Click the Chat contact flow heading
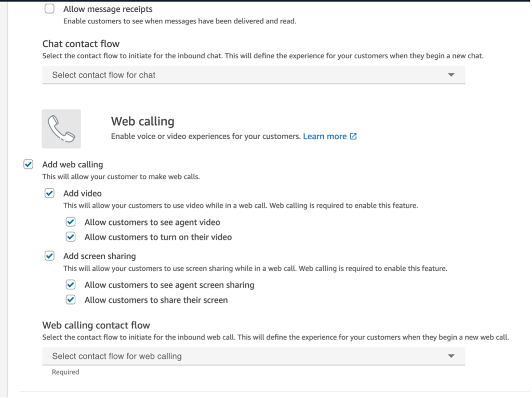532x398 pixels. [81, 44]
